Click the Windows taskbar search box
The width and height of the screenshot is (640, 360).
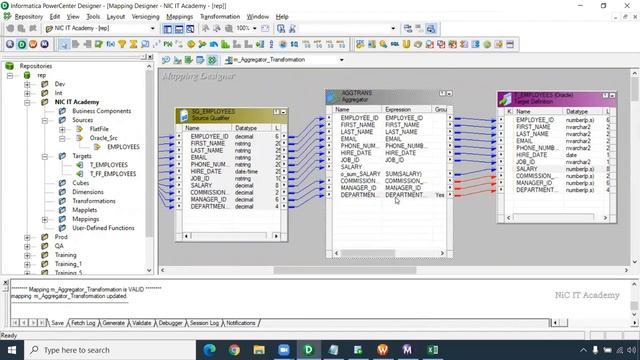tap(110, 350)
